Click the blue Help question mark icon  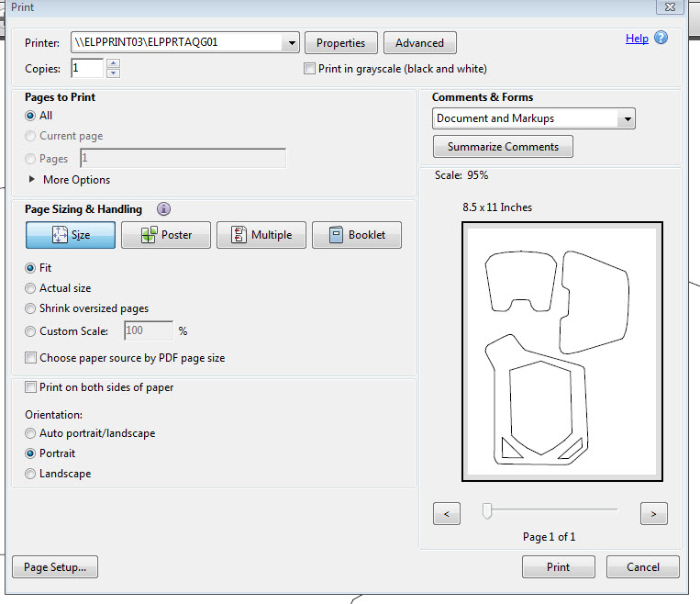click(661, 38)
